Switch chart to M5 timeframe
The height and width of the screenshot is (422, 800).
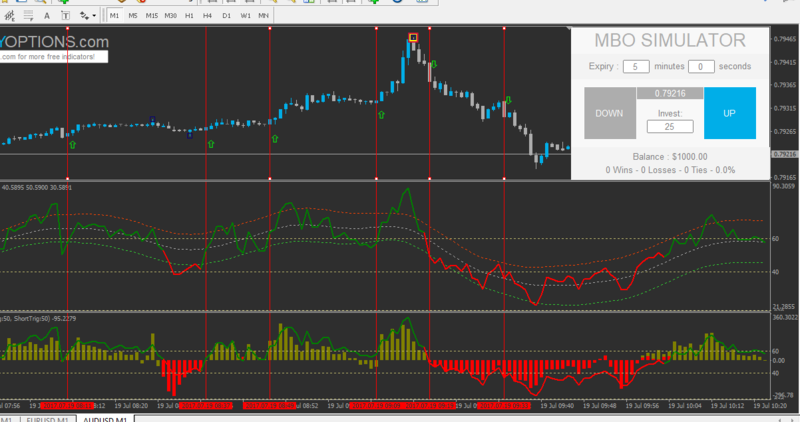133,16
